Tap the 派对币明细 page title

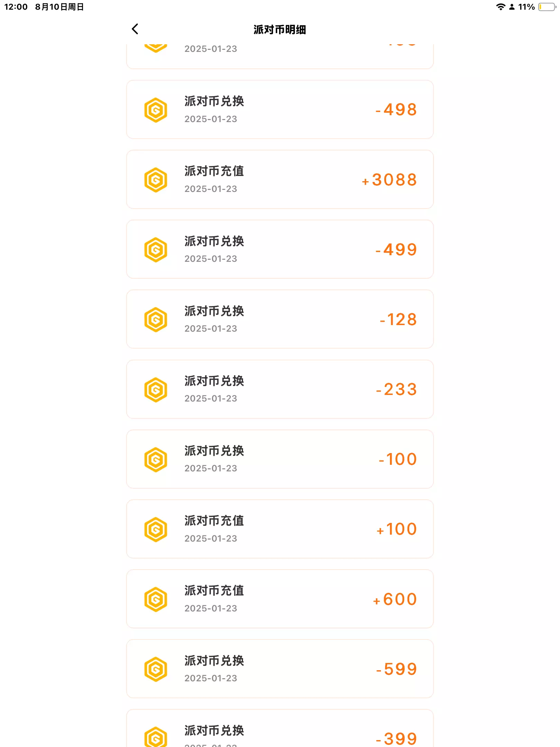click(x=280, y=30)
